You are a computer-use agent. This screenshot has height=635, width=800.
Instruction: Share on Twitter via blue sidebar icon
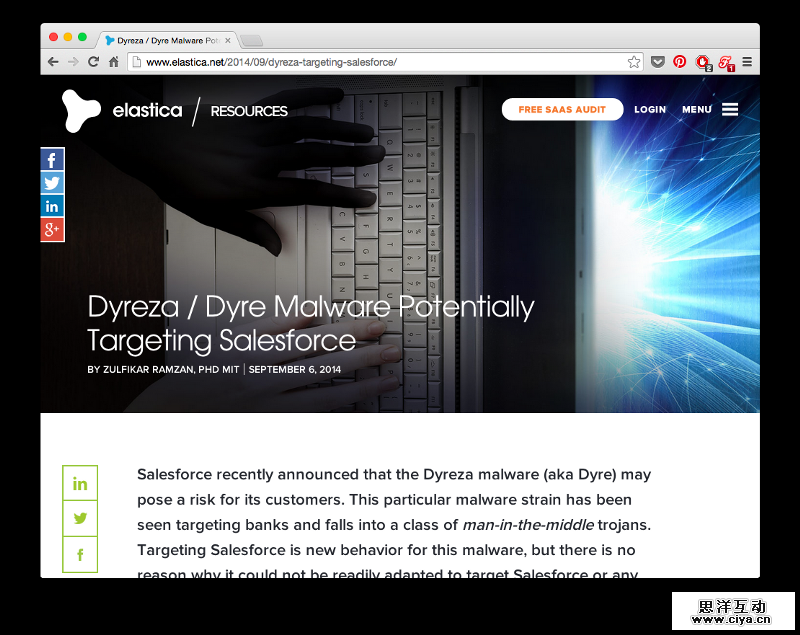52,183
